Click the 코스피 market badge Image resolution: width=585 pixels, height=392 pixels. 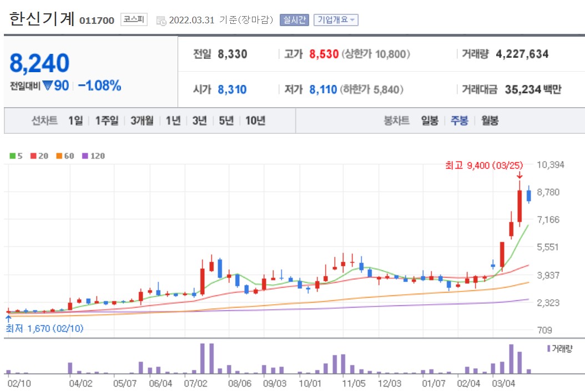[x=134, y=19]
